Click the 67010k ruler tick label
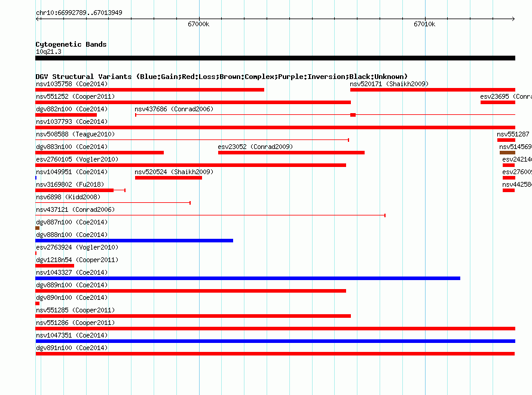Screen dimensions: 532x395 pos(424,24)
